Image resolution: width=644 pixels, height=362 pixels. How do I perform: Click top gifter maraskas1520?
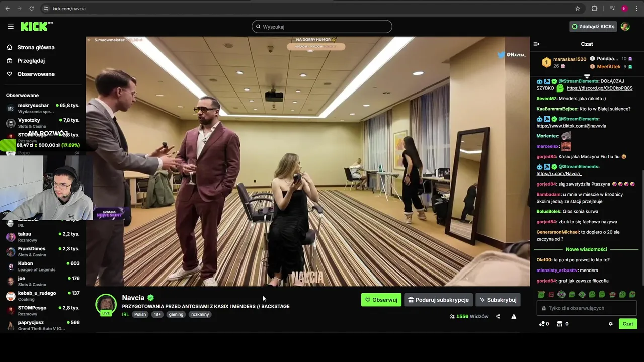tap(570, 59)
